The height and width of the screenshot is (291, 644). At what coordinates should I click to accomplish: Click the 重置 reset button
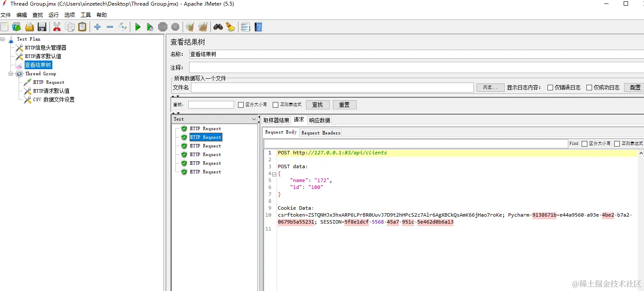tap(345, 105)
